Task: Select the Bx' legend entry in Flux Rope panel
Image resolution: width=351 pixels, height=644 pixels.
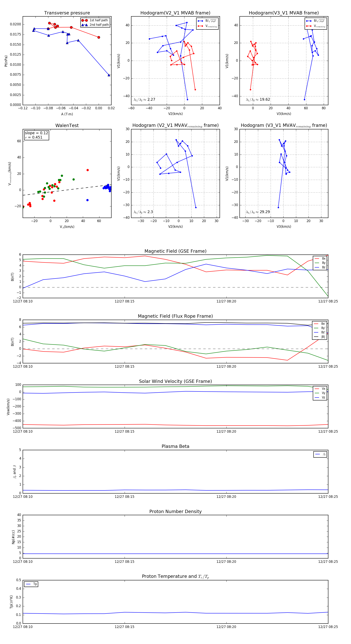Action: coord(320,324)
